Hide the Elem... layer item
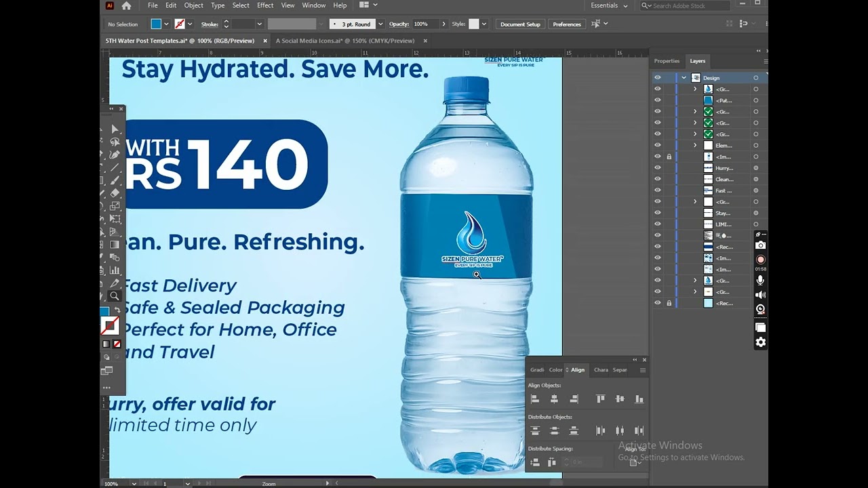This screenshot has width=868, height=488. coord(657,145)
